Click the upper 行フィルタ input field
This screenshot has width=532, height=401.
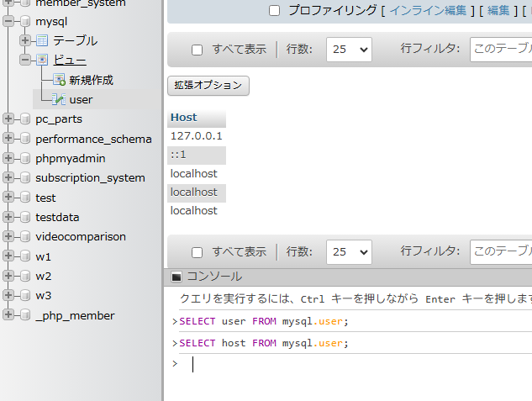click(500, 50)
